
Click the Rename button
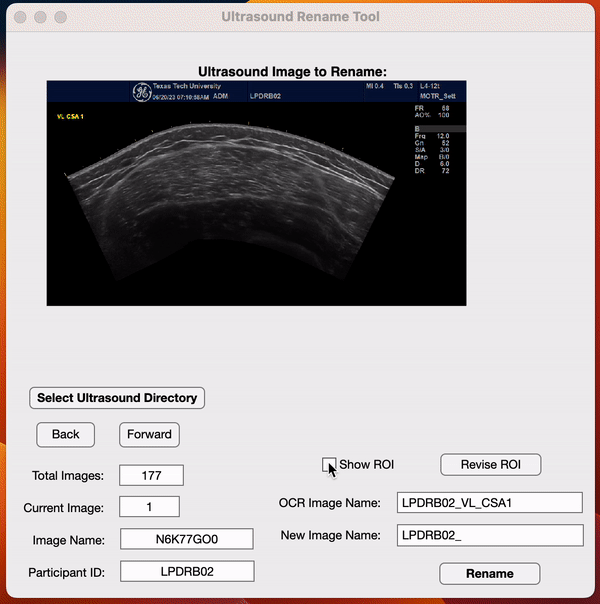click(489, 574)
